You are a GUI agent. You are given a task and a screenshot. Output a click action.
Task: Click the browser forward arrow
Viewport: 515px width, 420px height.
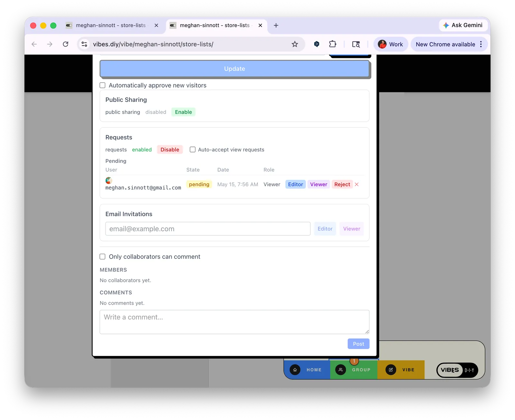(x=50, y=44)
